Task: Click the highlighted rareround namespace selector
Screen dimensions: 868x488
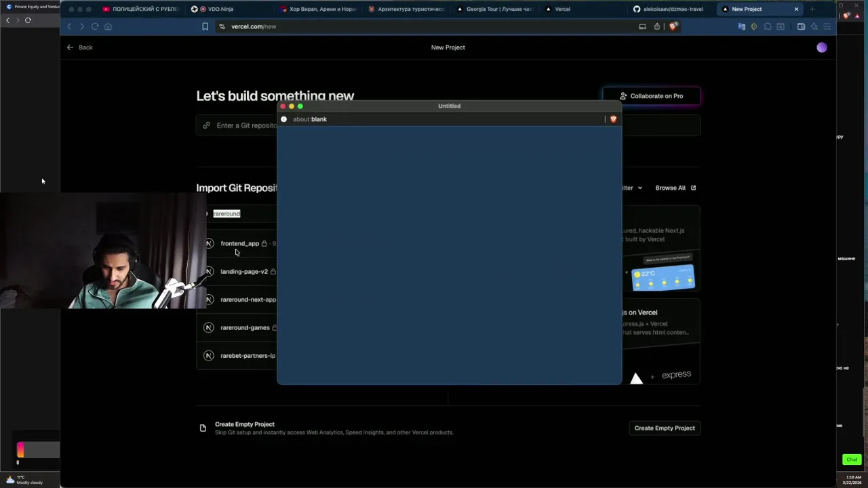Action: 226,213
